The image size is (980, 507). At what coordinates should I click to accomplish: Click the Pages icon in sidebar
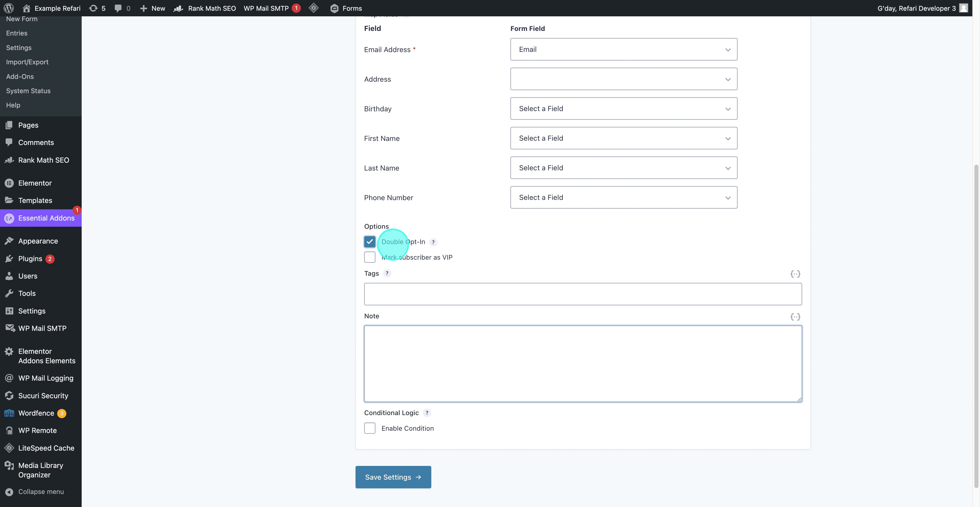pyautogui.click(x=9, y=125)
